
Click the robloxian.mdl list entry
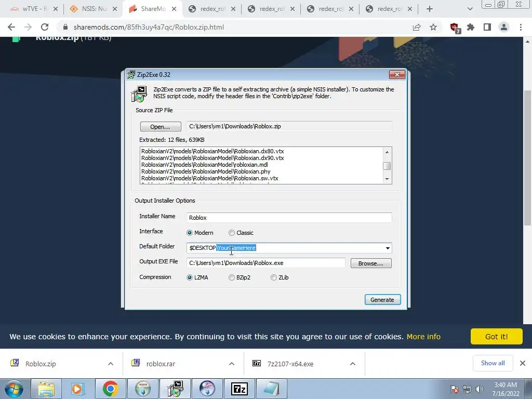pyautogui.click(x=205, y=165)
